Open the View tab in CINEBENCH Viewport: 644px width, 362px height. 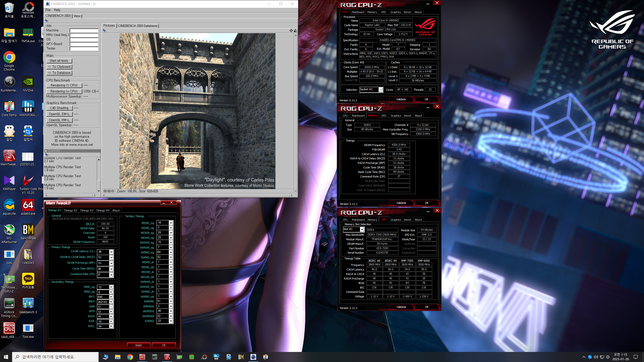(77, 16)
